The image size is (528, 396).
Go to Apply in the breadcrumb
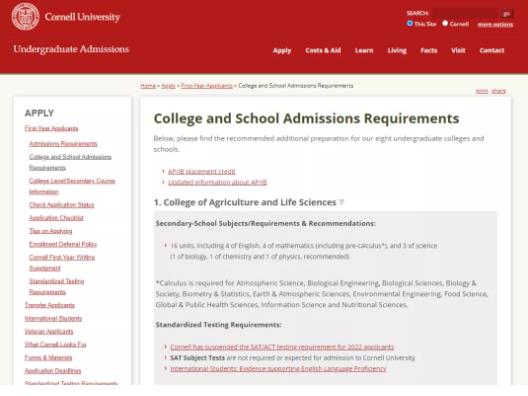click(168, 86)
